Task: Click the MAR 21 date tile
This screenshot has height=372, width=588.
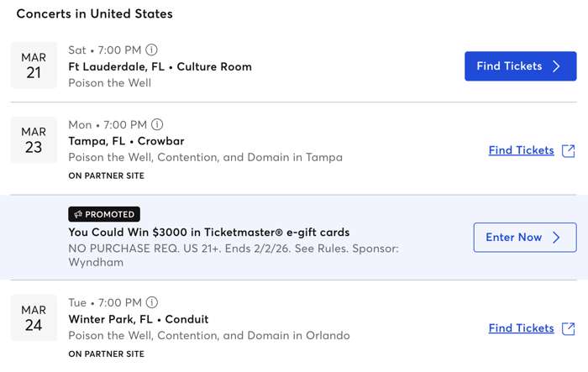Action: tap(34, 65)
